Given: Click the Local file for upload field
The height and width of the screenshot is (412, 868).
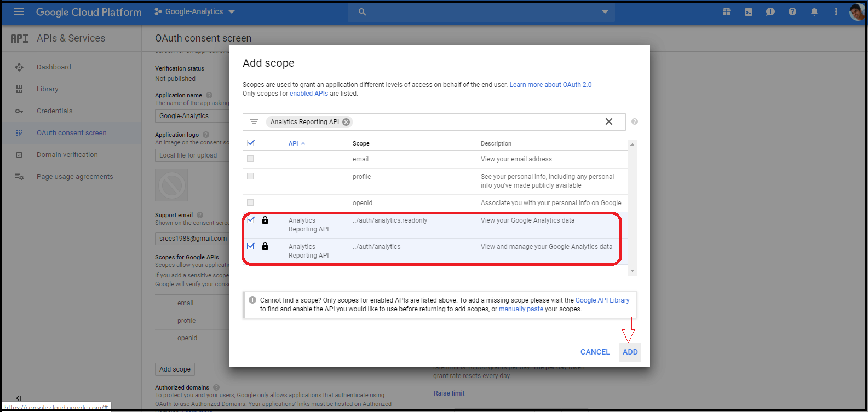Looking at the screenshot, I should 192,155.
